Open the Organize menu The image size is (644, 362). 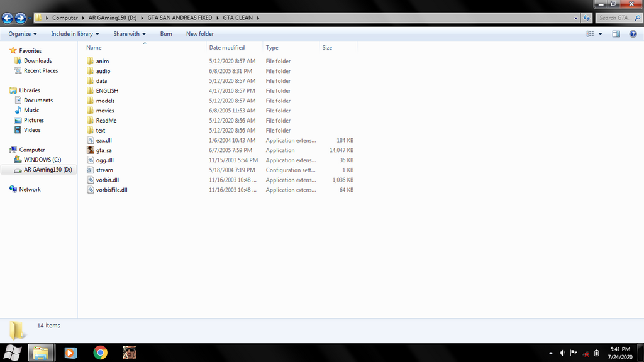(23, 34)
